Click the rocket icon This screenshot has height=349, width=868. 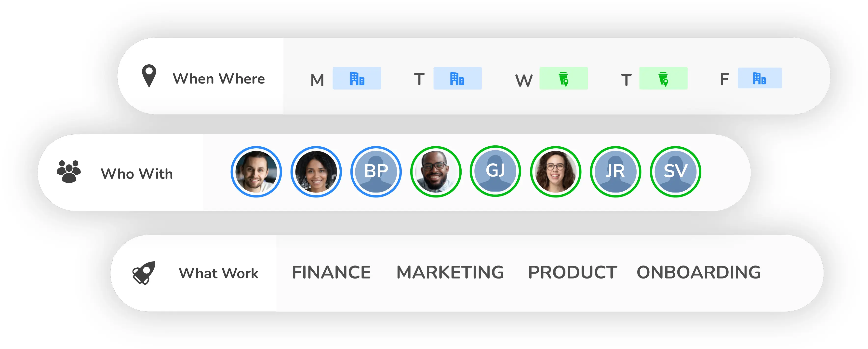(x=144, y=273)
